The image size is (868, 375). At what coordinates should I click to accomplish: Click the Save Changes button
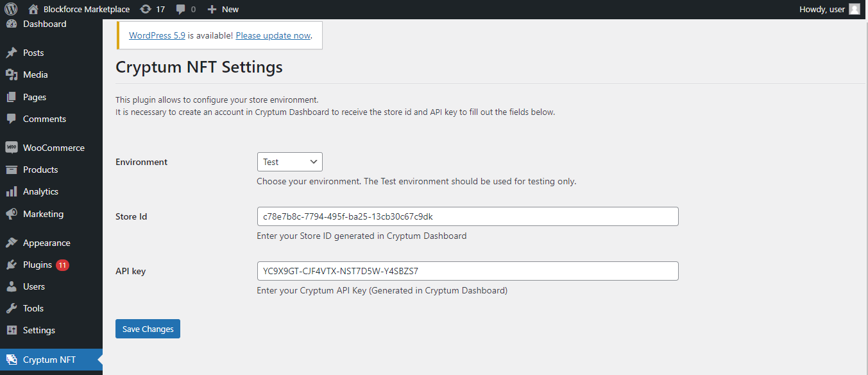pos(148,329)
